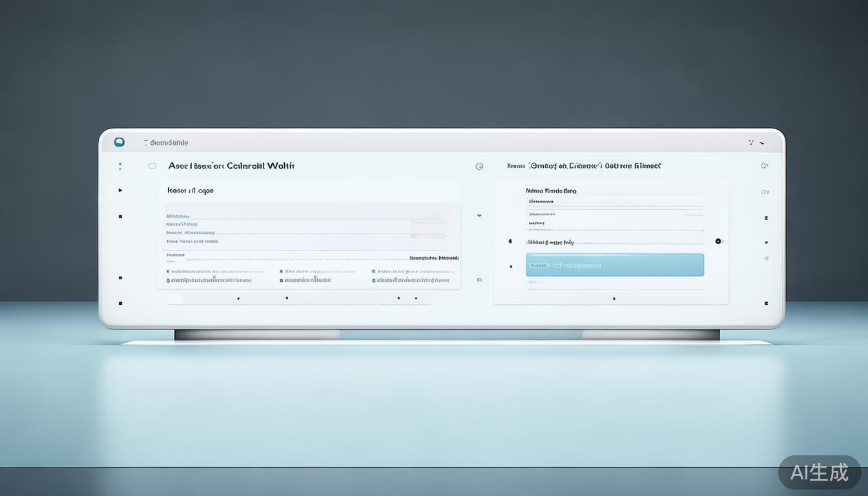Click the left-pointing arrow inside right panel
The image size is (868, 496).
coord(510,242)
